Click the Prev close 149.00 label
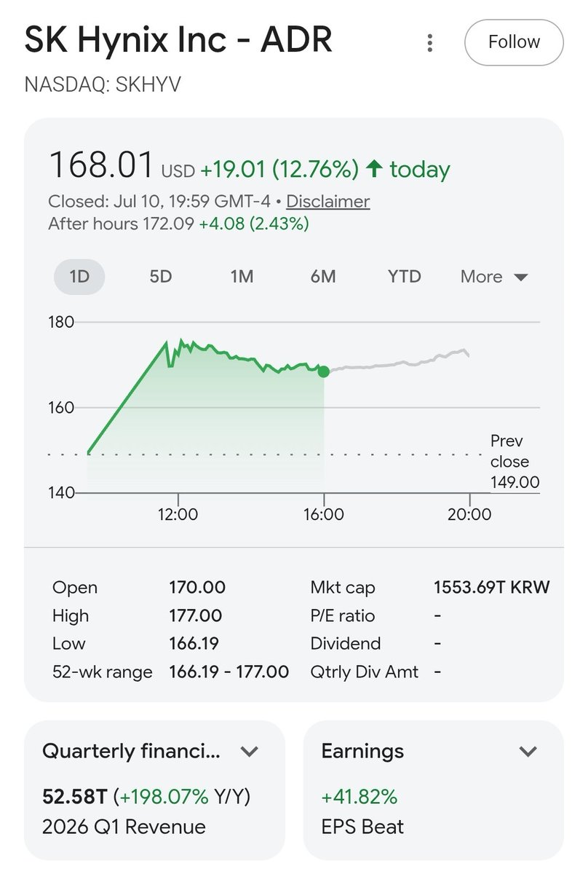 [514, 461]
